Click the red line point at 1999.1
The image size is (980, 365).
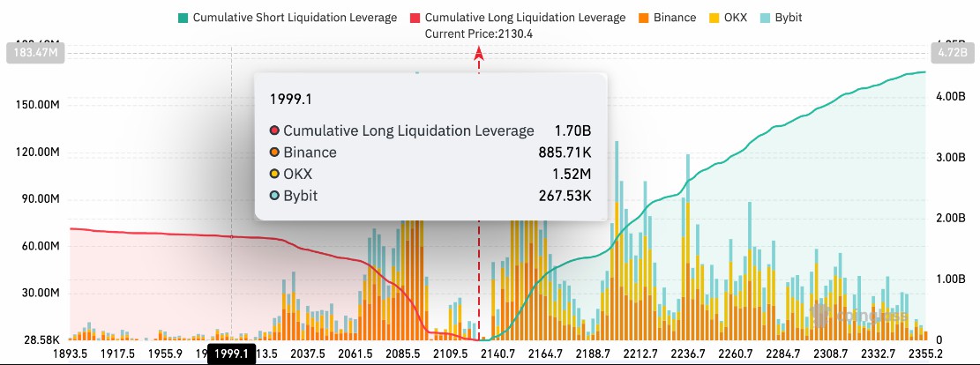click(232, 237)
